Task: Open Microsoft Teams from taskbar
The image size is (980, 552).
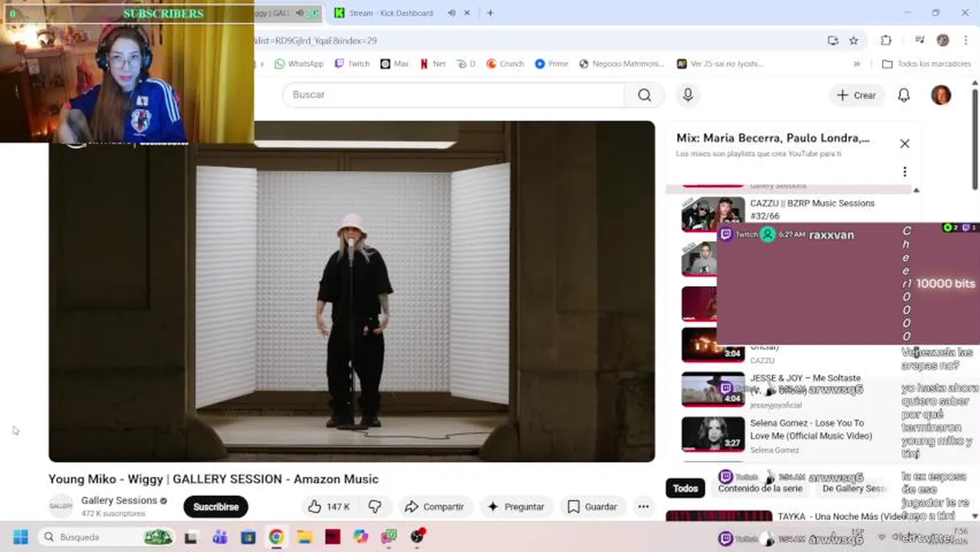Action: coord(220,537)
